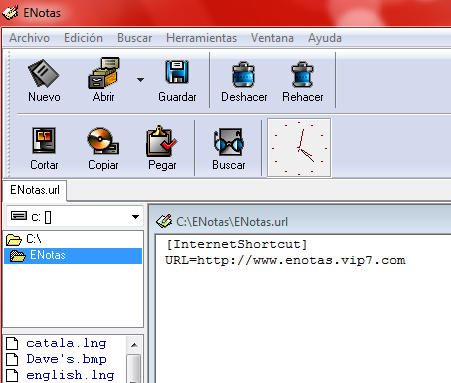
Task: Cut selection with Cortar icon
Action: [x=44, y=140]
